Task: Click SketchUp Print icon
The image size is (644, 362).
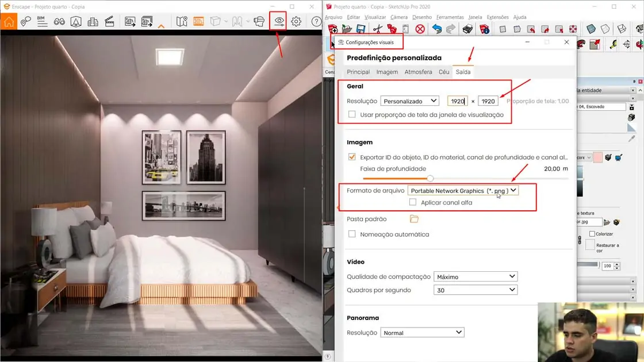Action: tap(467, 29)
